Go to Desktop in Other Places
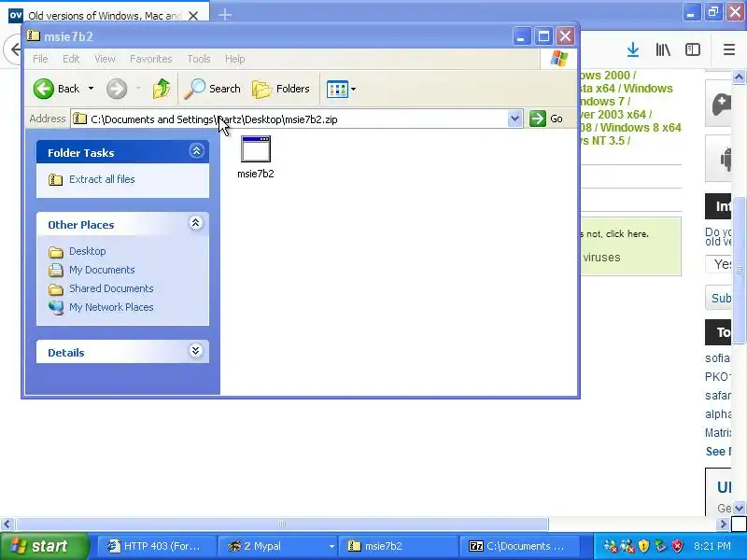Viewport: 747px width, 560px height. 87,251
